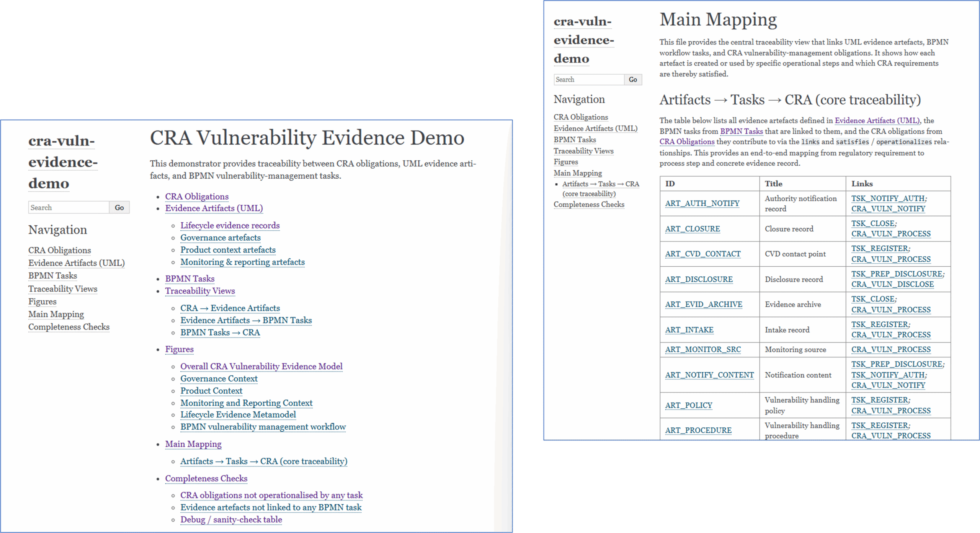The width and height of the screenshot is (980, 533).
Task: Click CRA Obligations in the main content list
Action: [197, 196]
